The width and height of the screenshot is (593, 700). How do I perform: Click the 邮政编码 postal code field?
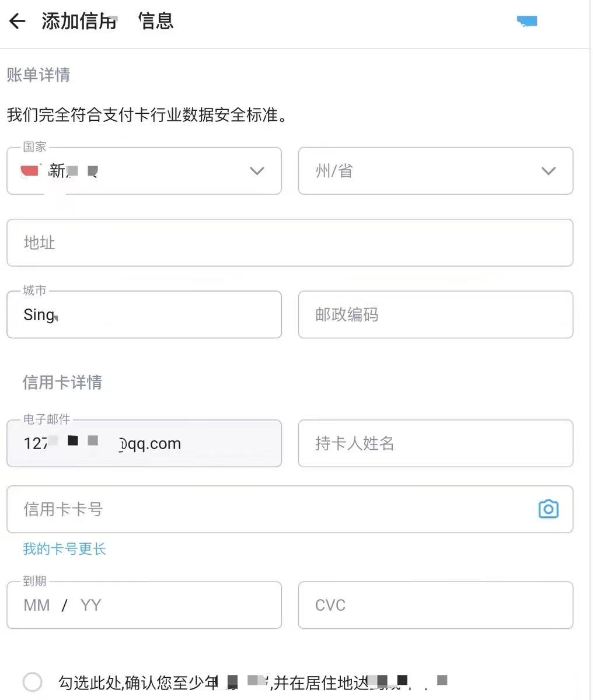pos(435,315)
